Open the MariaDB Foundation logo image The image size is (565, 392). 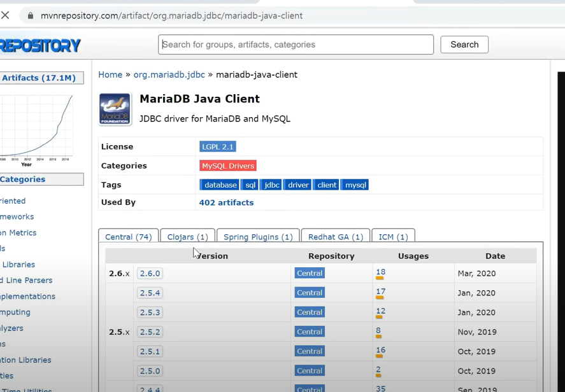coord(115,109)
